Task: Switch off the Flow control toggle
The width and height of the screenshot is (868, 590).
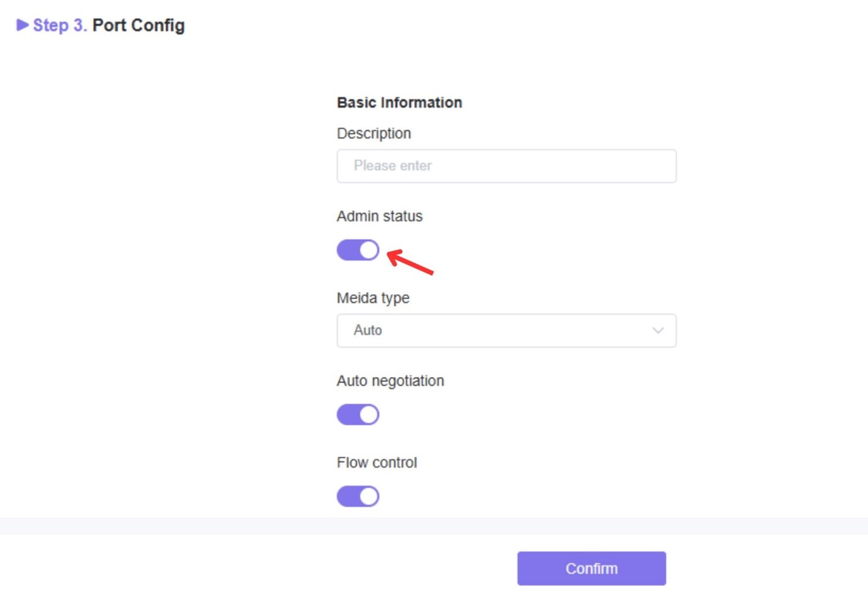Action: point(358,496)
